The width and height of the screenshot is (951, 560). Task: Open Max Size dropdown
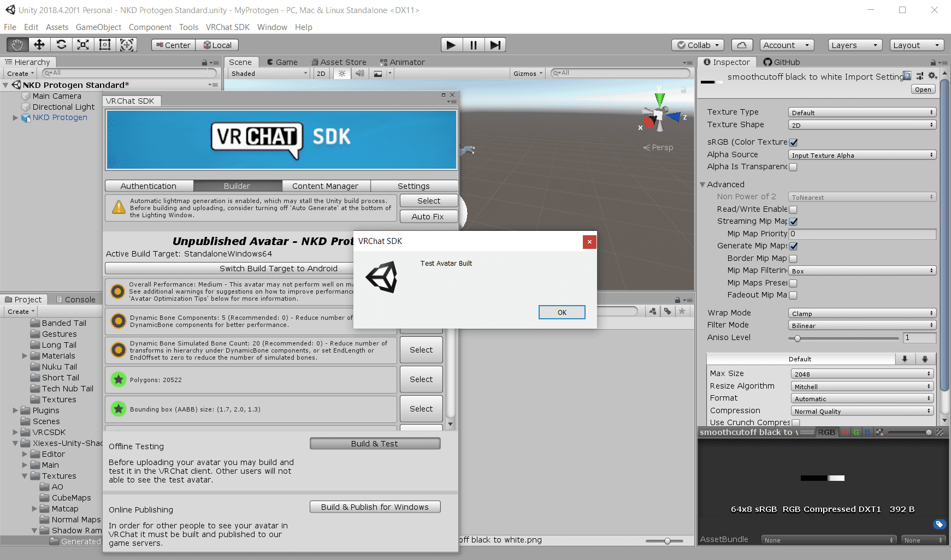click(862, 374)
